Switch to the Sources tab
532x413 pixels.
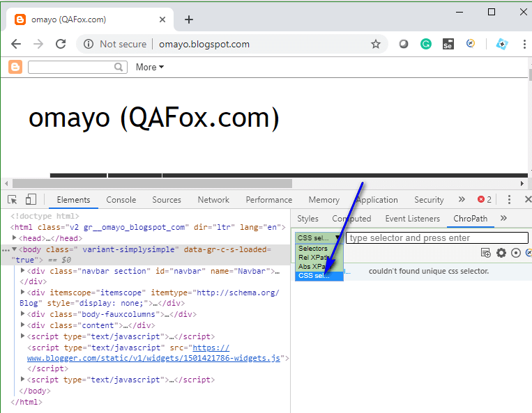point(167,200)
